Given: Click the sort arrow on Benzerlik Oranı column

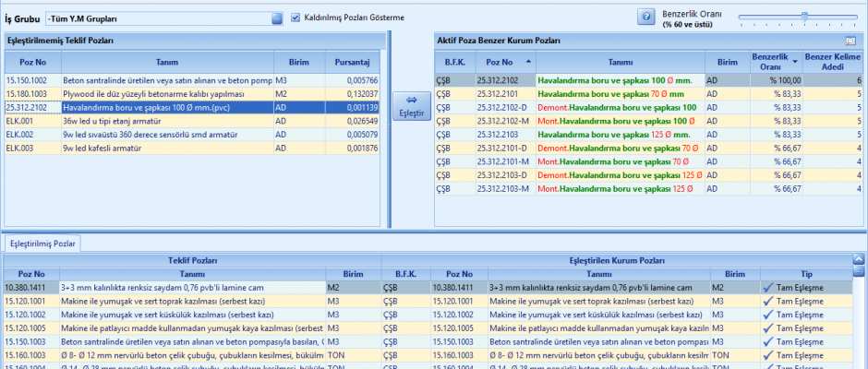Looking at the screenshot, I should click(793, 61).
